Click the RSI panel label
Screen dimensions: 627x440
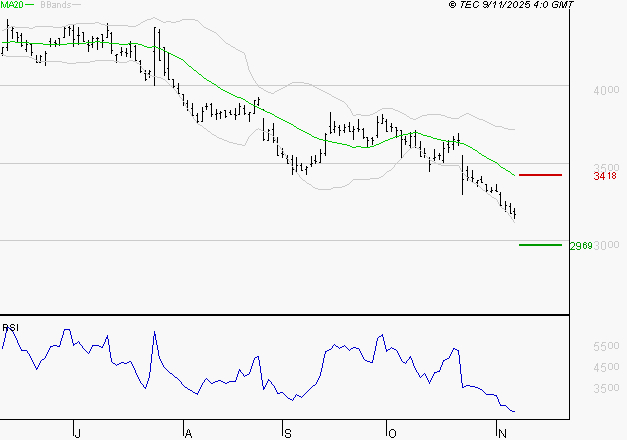click(x=10, y=328)
